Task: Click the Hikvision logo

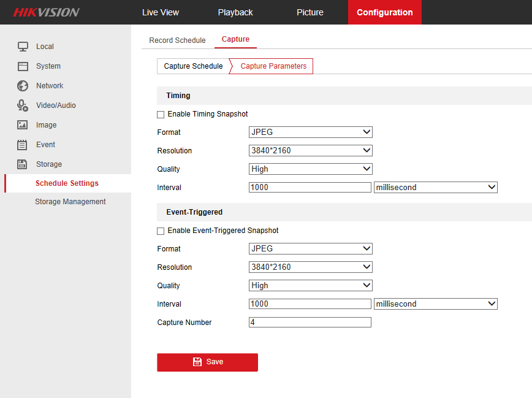Action: point(47,12)
